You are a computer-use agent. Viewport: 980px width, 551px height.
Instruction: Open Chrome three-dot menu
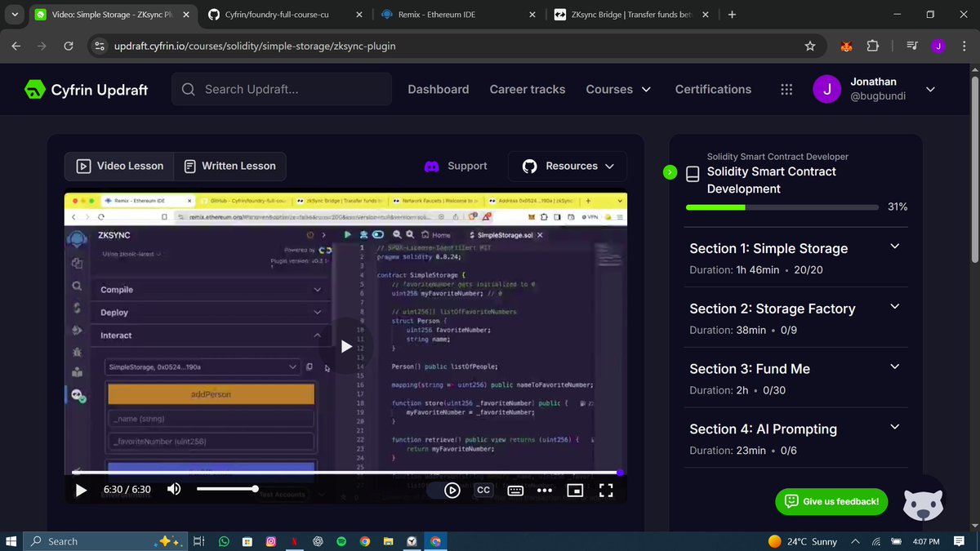tap(964, 47)
